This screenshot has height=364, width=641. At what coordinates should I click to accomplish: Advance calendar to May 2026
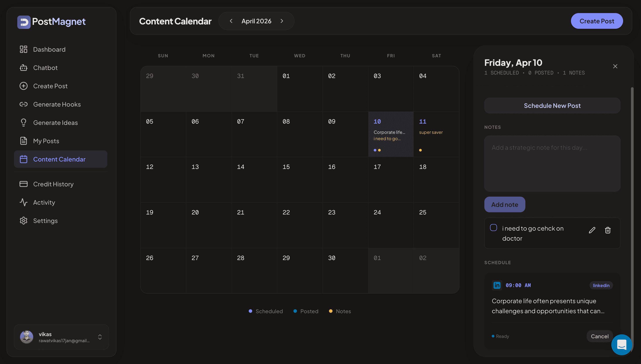coord(282,21)
